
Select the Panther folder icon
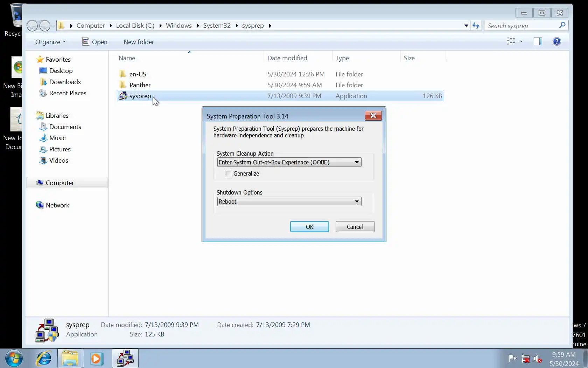[x=123, y=85]
